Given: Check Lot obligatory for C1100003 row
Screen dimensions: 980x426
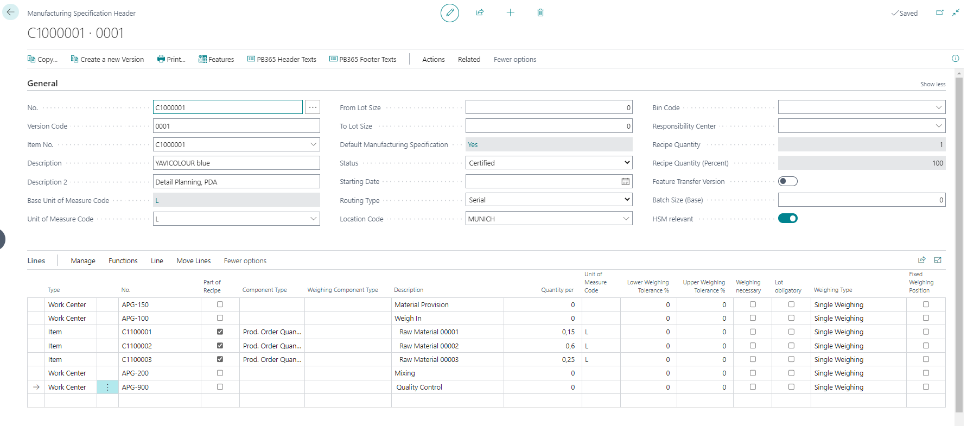Looking at the screenshot, I should pyautogui.click(x=791, y=359).
